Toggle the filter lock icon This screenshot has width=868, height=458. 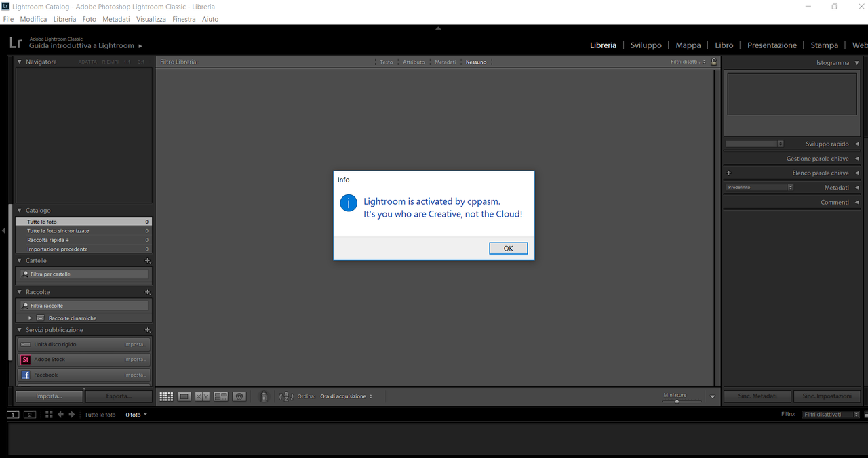tap(714, 62)
